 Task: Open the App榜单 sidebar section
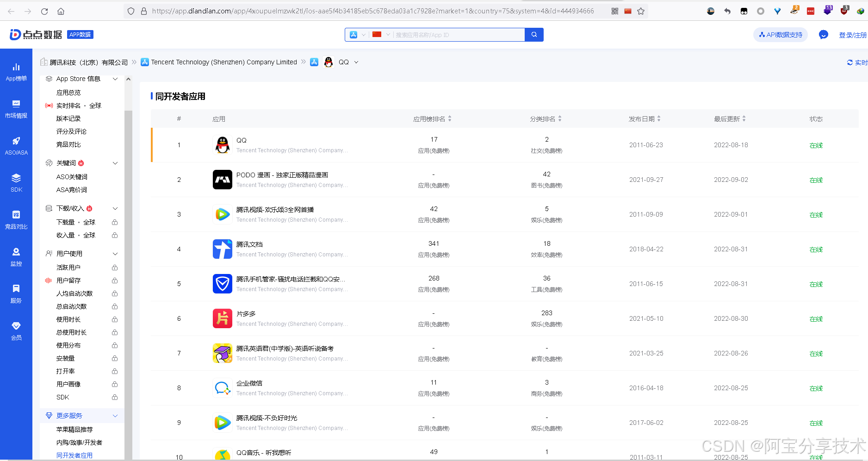point(16,72)
